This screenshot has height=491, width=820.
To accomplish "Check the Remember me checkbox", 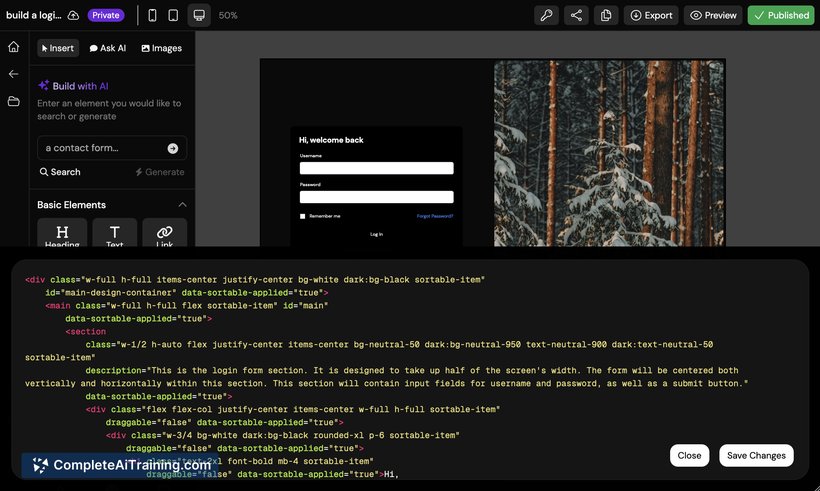I will (x=302, y=216).
